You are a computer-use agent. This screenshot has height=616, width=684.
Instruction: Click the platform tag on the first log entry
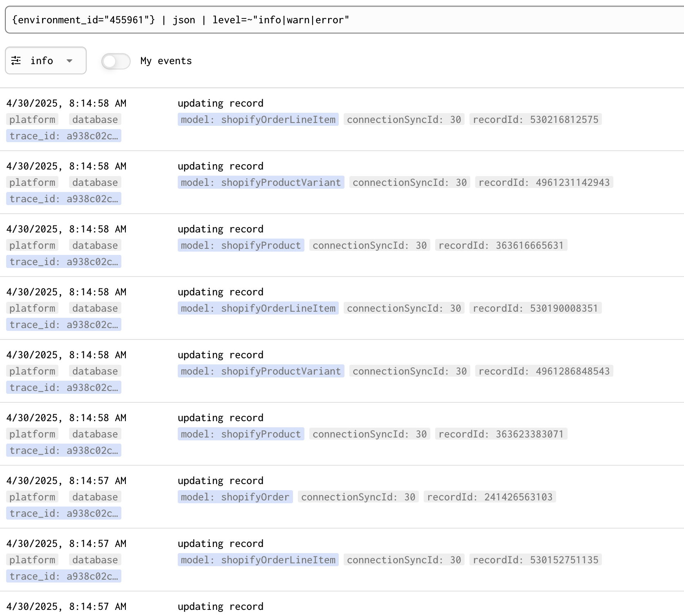[x=32, y=119]
